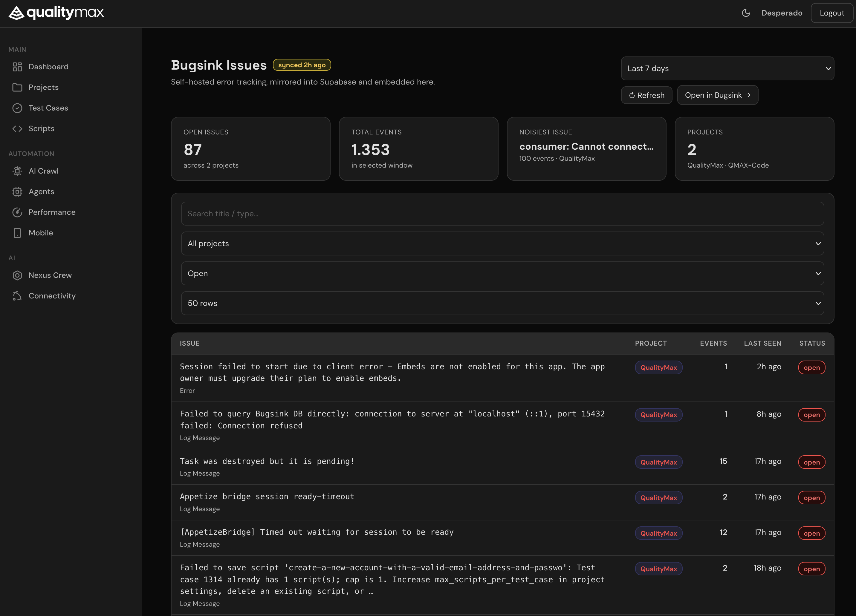Image resolution: width=856 pixels, height=616 pixels.
Task: Open Projects via the folder icon
Action: point(17,87)
